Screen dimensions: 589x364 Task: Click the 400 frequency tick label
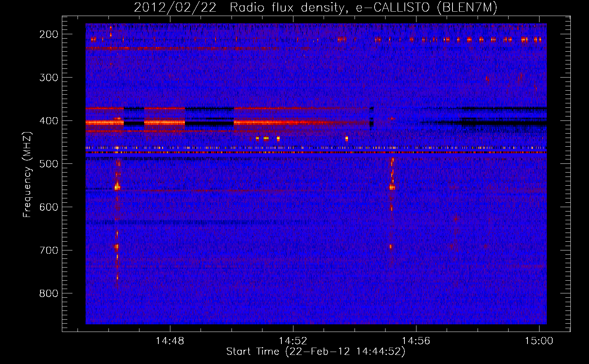49,121
